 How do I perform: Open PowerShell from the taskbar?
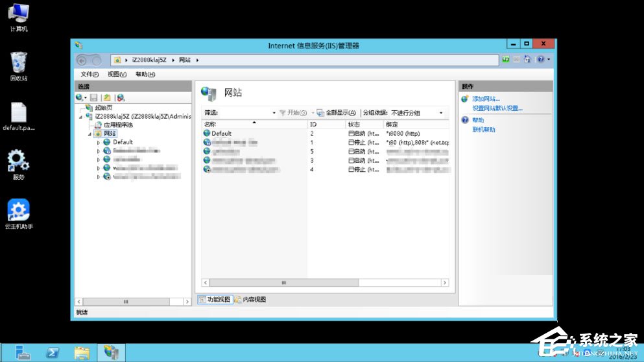pos(53,353)
